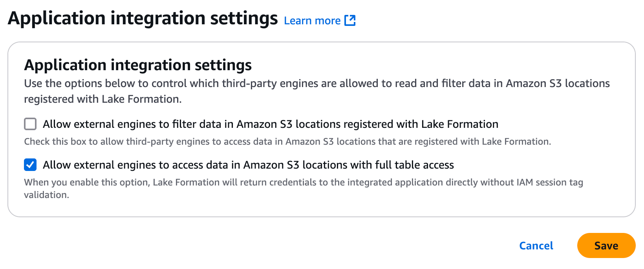Screen dimensions: 644x269
Task: Open the Learn more documentation link
Action: point(312,20)
